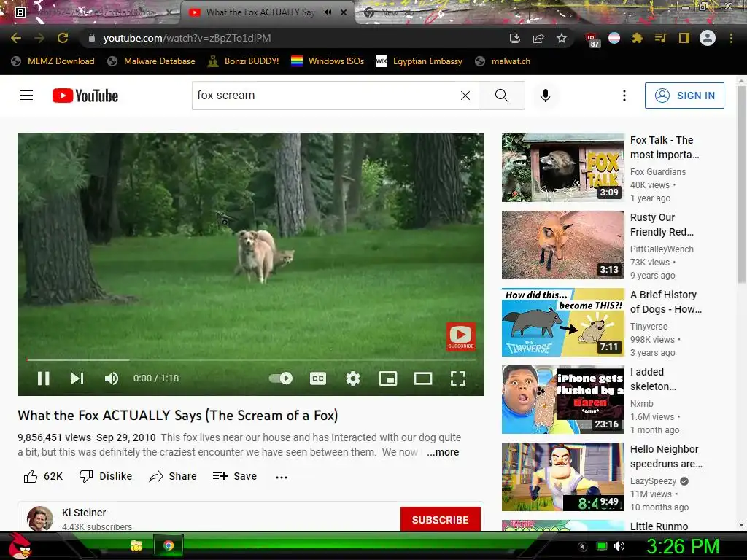This screenshot has height=560, width=747.
Task: Open 'I added skeleton' video title
Action: point(653,379)
